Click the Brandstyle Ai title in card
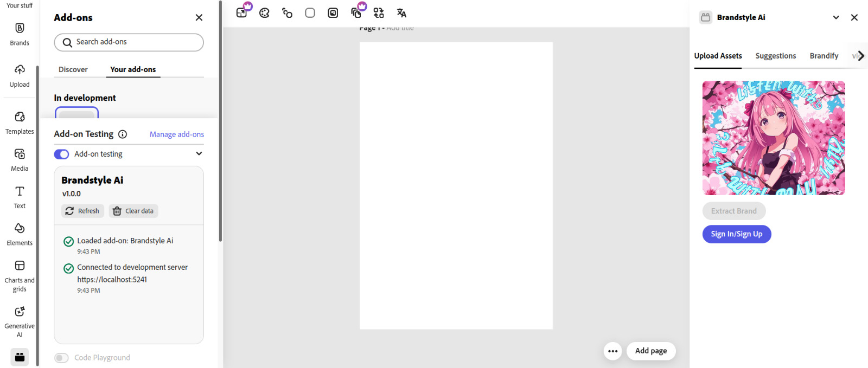 pos(92,180)
